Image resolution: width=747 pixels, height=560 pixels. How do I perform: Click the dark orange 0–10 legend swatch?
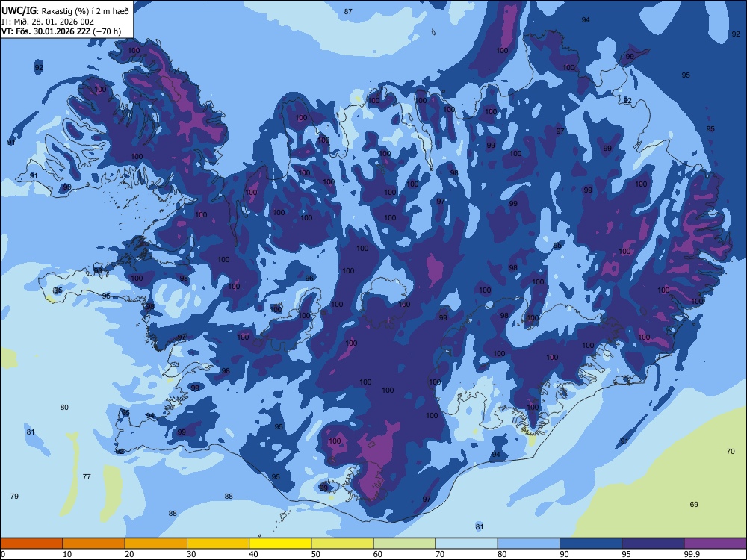point(31,544)
